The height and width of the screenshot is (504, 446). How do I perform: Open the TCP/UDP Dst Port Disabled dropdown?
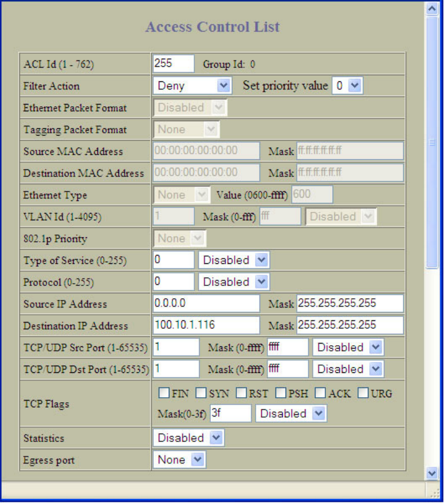click(348, 370)
